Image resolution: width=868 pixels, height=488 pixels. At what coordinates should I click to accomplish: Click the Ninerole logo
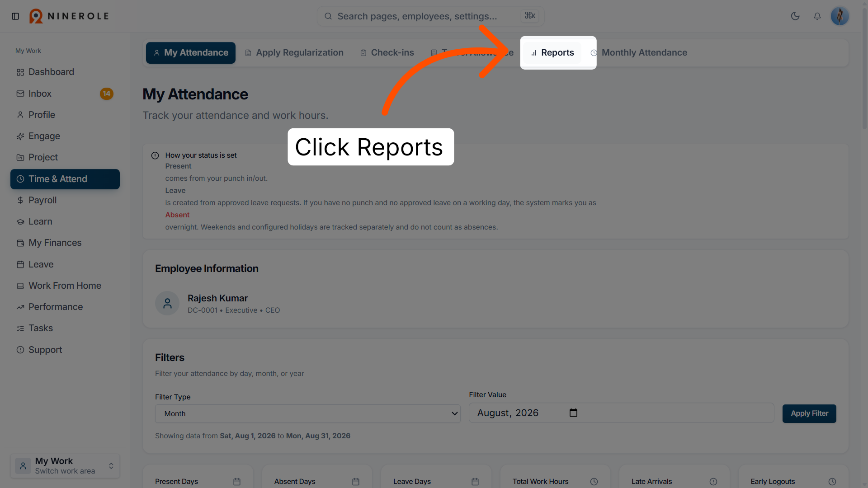pos(69,16)
